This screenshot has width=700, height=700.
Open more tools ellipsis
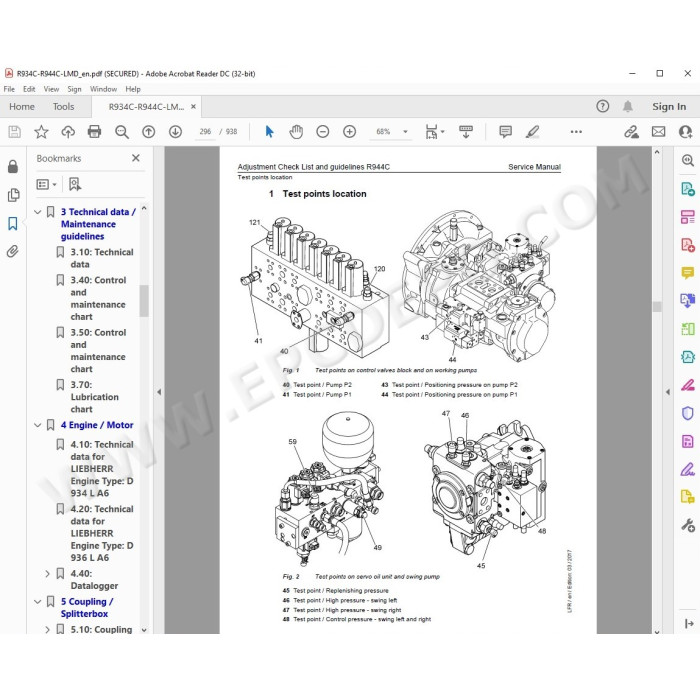[576, 132]
